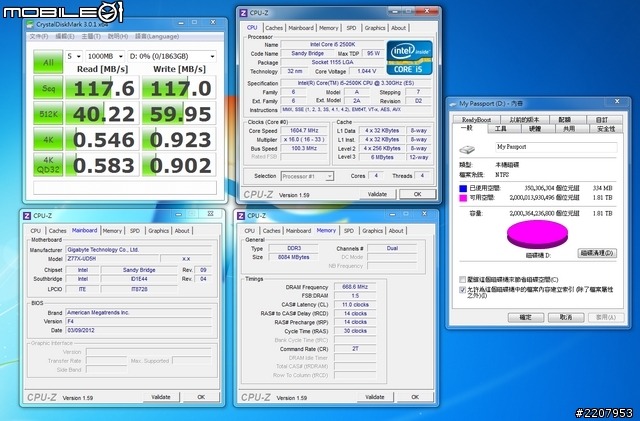Open the 主題(T) menu in CrystalDiskMark
640x421 pixels.
[x=91, y=36]
